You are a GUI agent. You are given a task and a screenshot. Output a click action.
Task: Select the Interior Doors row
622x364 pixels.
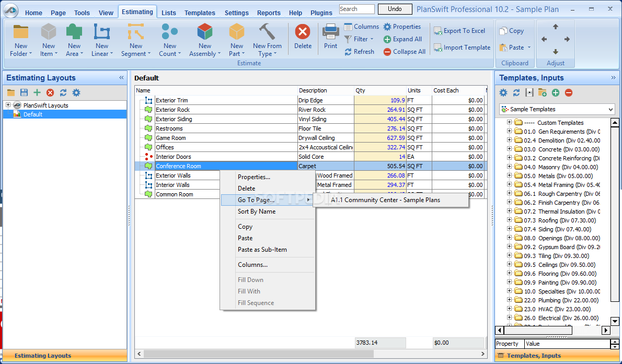pyautogui.click(x=309, y=157)
